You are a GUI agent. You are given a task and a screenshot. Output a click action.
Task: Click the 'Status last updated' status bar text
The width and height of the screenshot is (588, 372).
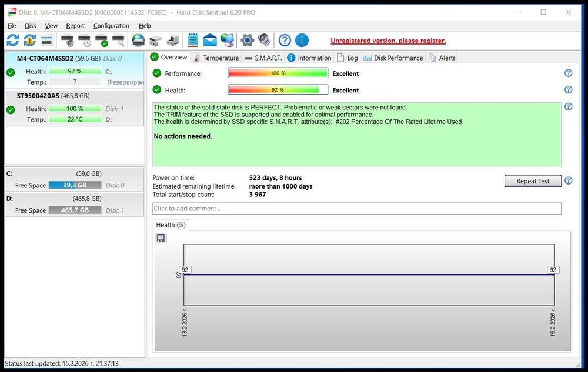point(62,363)
